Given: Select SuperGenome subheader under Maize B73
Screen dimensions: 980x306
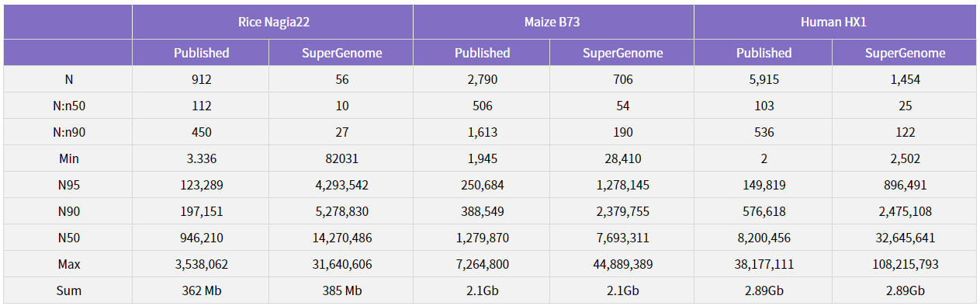Looking at the screenshot, I should 622,53.
